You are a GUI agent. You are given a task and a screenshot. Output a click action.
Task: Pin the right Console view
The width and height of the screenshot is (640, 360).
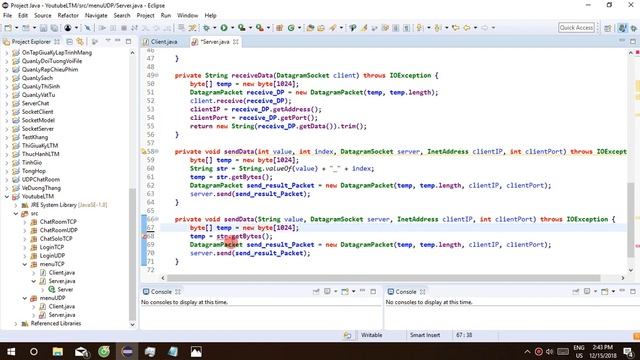click(576, 291)
